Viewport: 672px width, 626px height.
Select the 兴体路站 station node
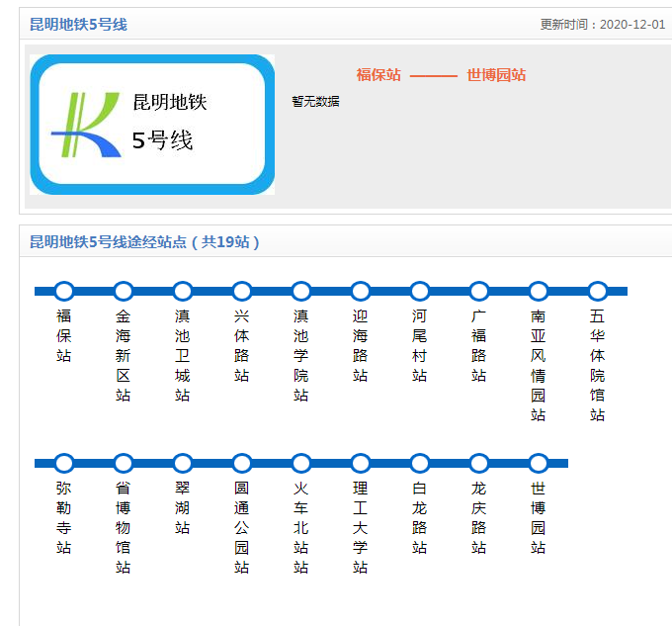(x=242, y=291)
